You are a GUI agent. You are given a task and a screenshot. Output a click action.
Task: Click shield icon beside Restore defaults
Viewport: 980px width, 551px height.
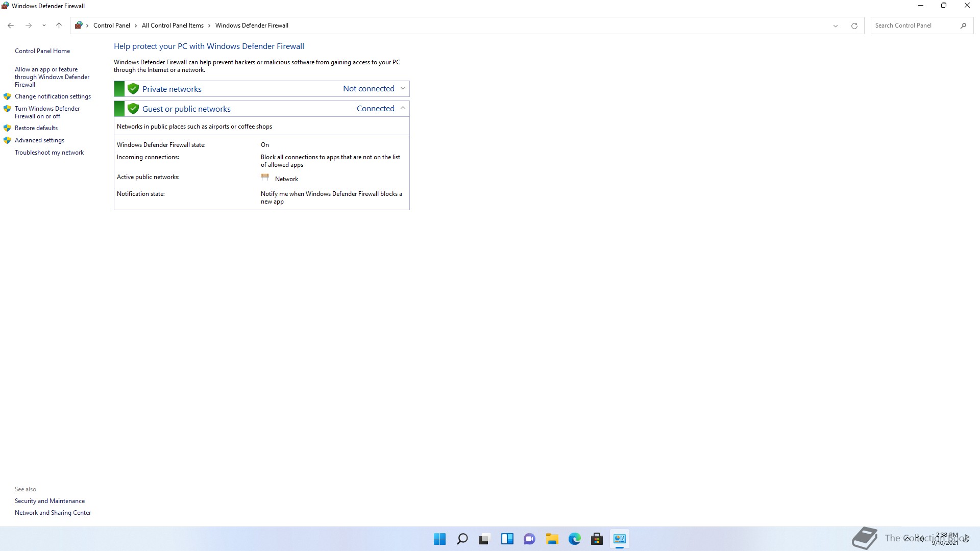pos(7,128)
